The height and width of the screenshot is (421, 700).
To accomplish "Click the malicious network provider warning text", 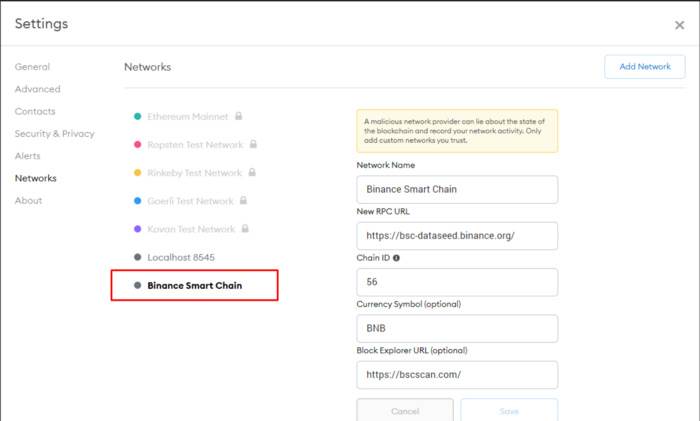I will [454, 131].
